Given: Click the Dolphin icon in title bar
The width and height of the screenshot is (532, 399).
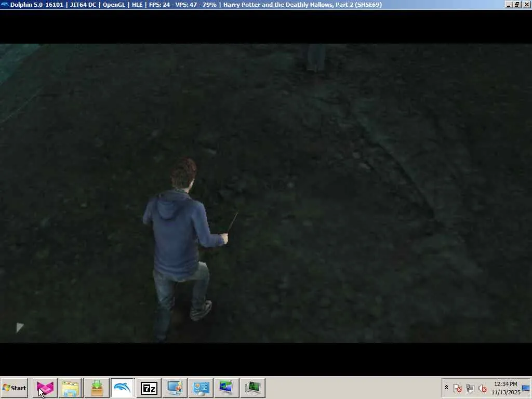Looking at the screenshot, I should click(5, 5).
